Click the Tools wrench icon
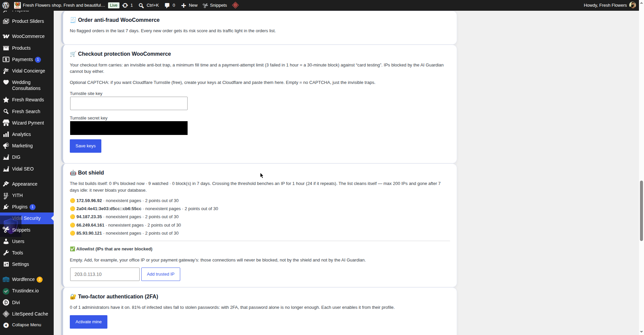The height and width of the screenshot is (335, 644). [6, 253]
